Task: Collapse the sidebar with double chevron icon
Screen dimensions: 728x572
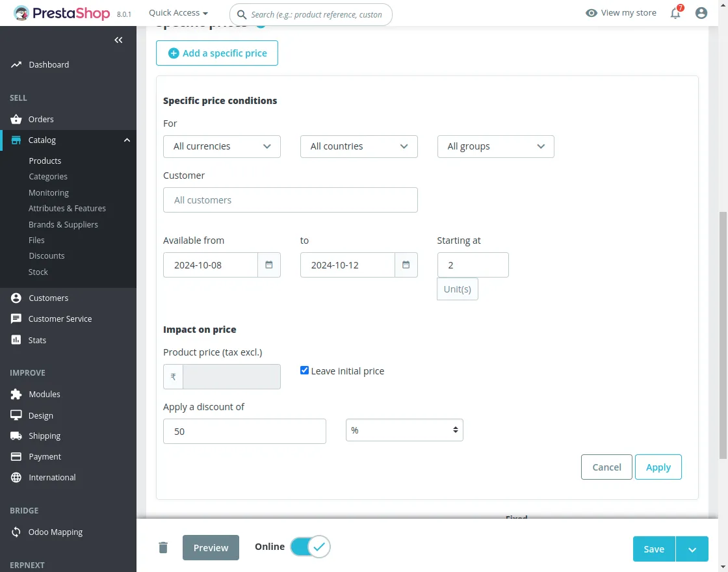Action: (x=118, y=40)
